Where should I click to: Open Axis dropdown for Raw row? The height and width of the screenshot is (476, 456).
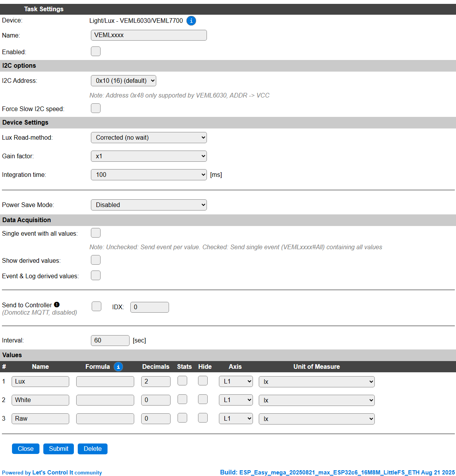[236, 419]
